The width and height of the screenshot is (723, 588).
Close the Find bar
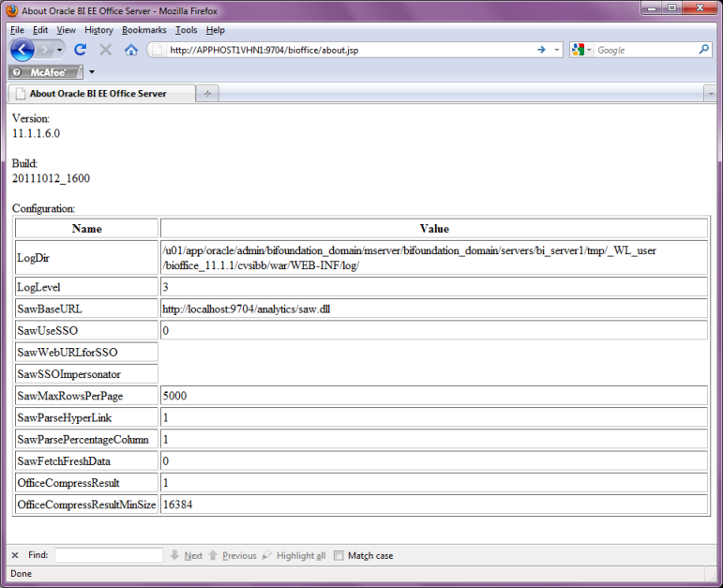[x=15, y=555]
